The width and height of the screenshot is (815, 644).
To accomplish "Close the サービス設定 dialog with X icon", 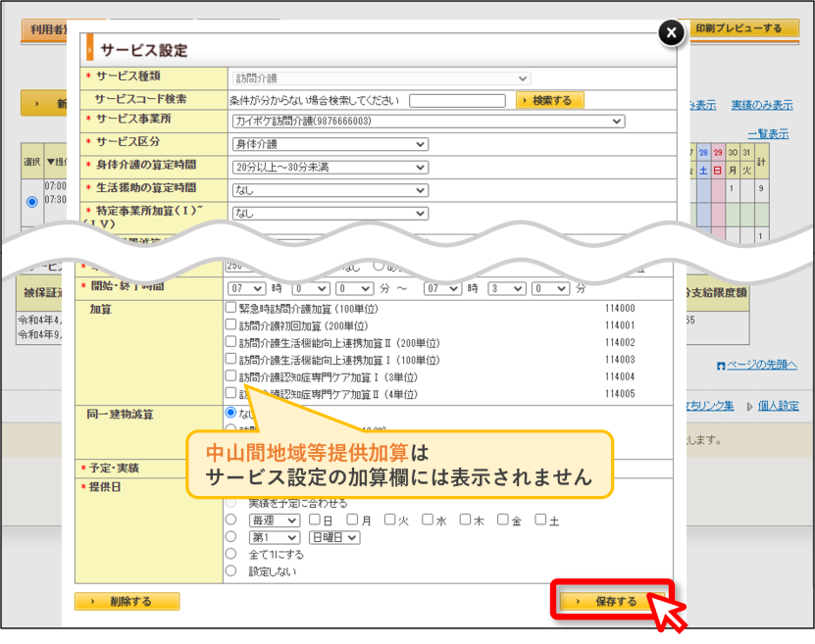I will pos(671,32).
